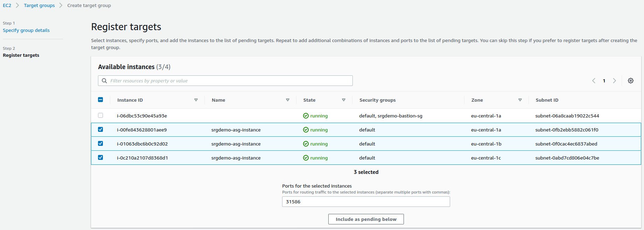Viewport: 644px width, 230px height.
Task: Open EC2 breadcrumb link
Action: (x=7, y=5)
